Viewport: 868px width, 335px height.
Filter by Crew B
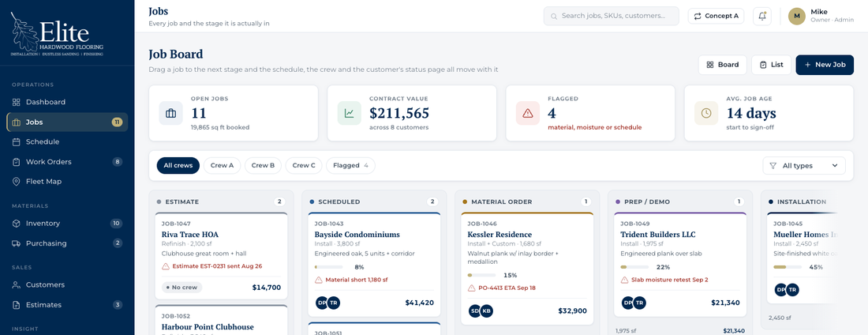tap(263, 165)
